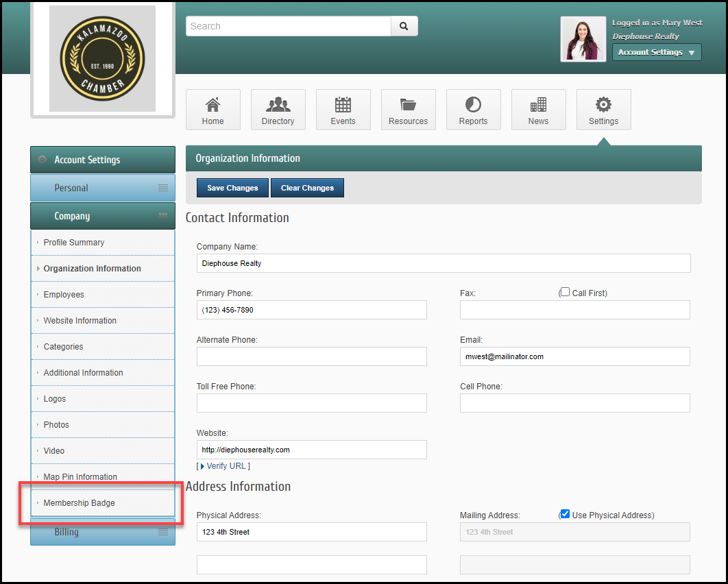Open the Reports chart icon
The image size is (728, 584).
473,105
